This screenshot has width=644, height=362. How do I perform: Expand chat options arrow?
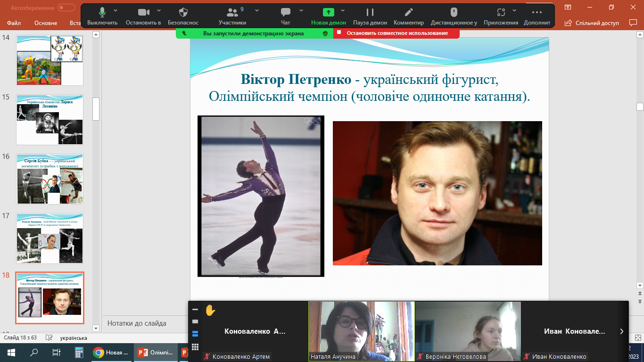[x=300, y=10]
